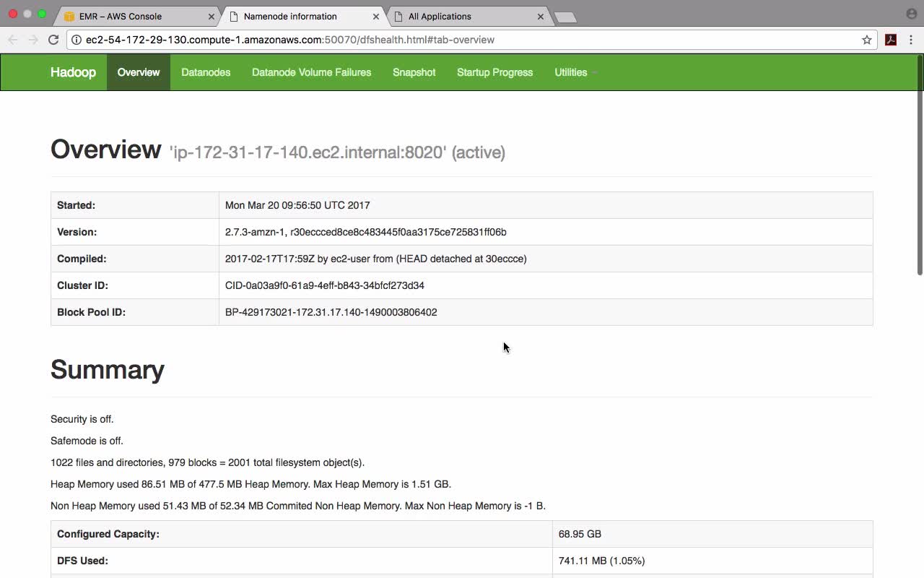Click the 'Safemode is off.' line
The width and height of the screenshot is (924, 578).
[x=87, y=441]
